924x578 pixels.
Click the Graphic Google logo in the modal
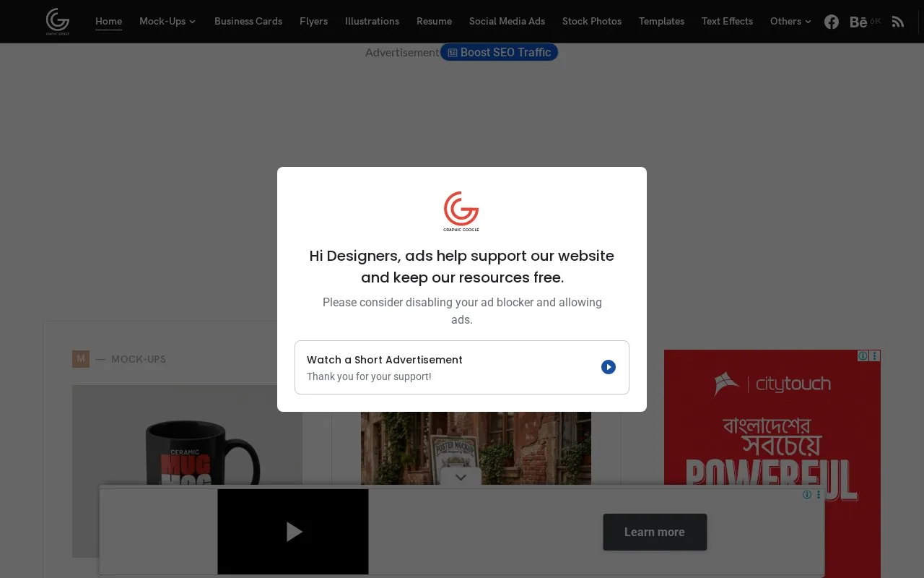[x=461, y=211]
